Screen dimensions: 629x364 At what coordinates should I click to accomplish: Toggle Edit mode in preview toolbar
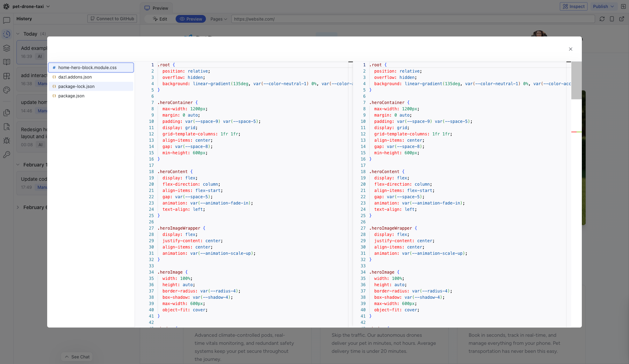[160, 19]
